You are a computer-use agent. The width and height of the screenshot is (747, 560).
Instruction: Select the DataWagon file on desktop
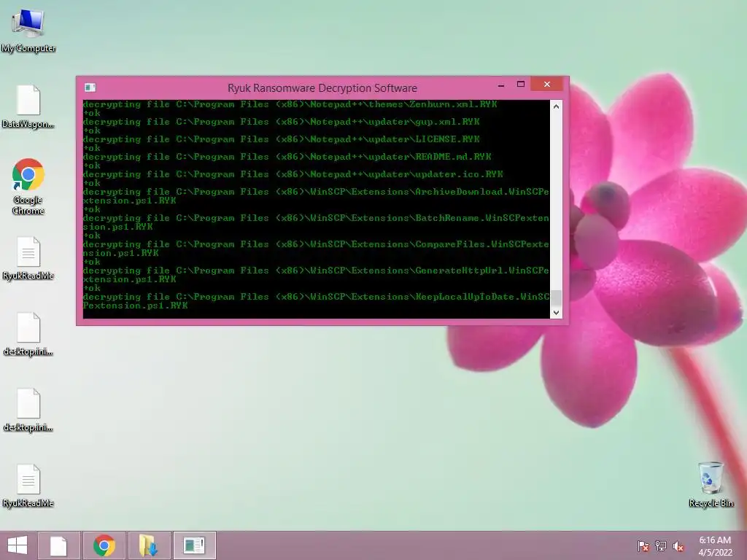(x=28, y=106)
